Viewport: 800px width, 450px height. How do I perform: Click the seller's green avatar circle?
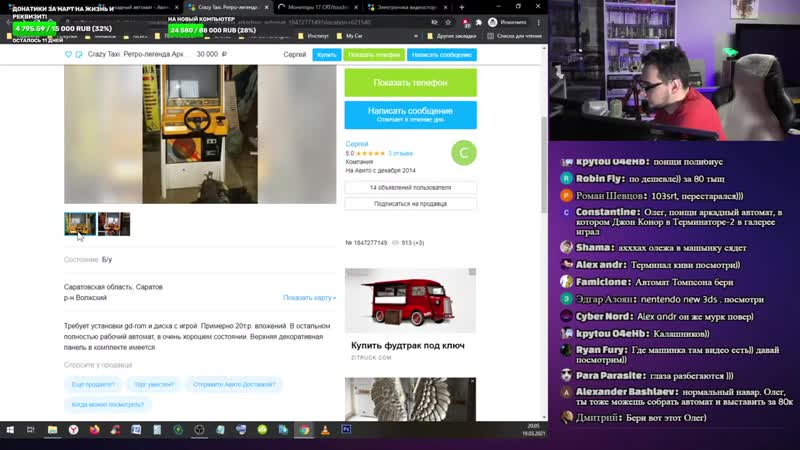[464, 153]
